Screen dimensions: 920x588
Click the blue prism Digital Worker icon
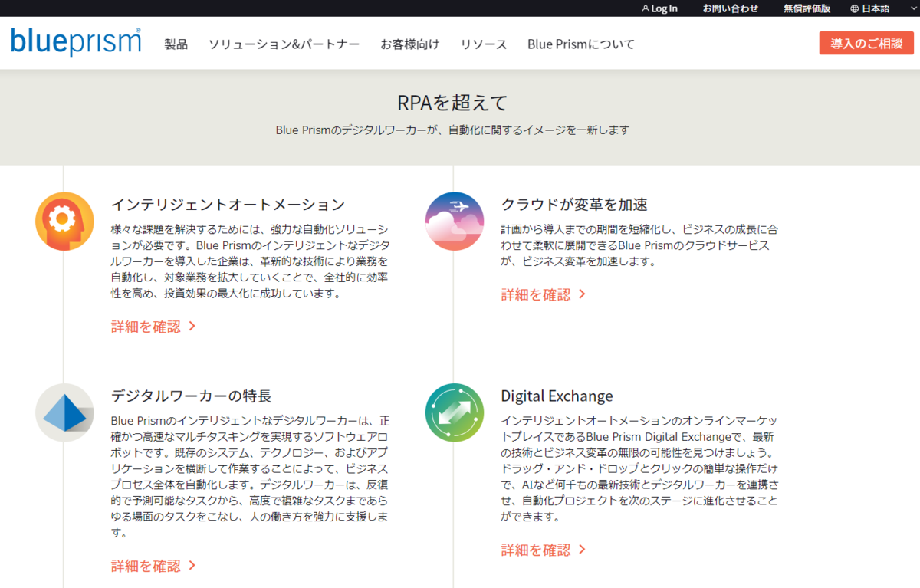point(64,412)
